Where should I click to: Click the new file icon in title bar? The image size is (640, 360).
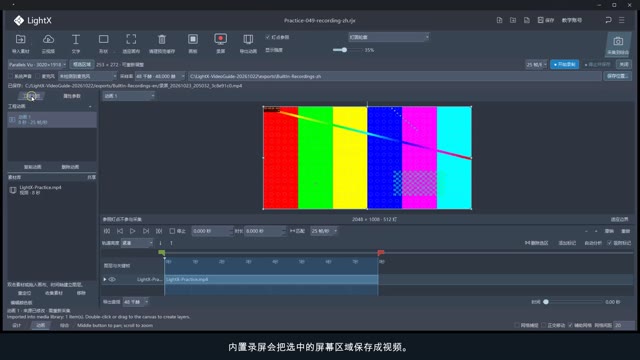pos(499,20)
